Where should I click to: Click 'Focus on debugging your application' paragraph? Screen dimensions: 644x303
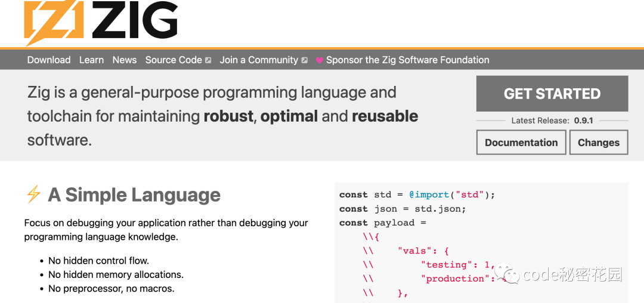[x=166, y=230]
